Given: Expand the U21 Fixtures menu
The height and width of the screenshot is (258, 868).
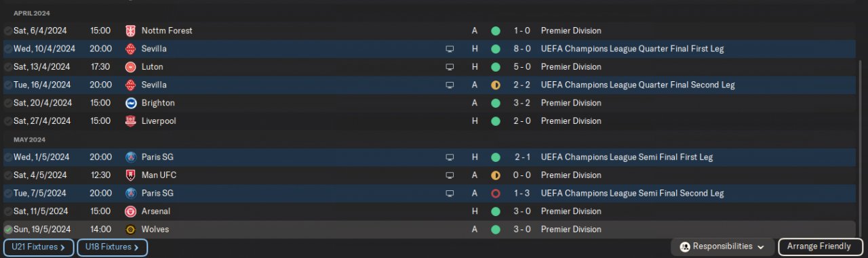Looking at the screenshot, I should click(x=39, y=247).
